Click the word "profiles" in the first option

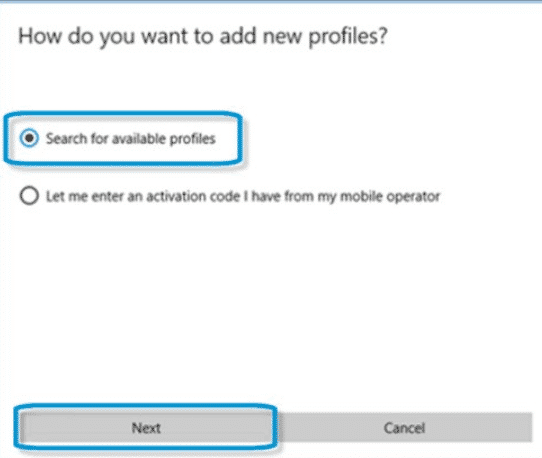[193, 139]
